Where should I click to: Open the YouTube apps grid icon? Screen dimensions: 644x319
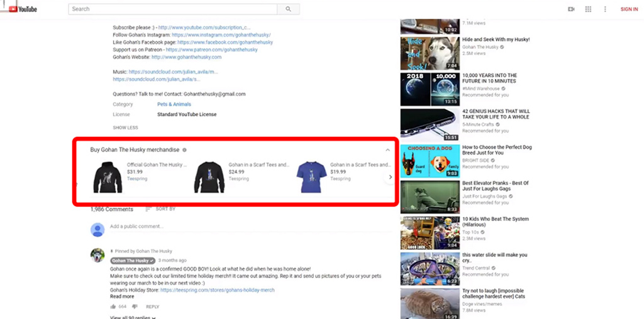pyautogui.click(x=588, y=9)
